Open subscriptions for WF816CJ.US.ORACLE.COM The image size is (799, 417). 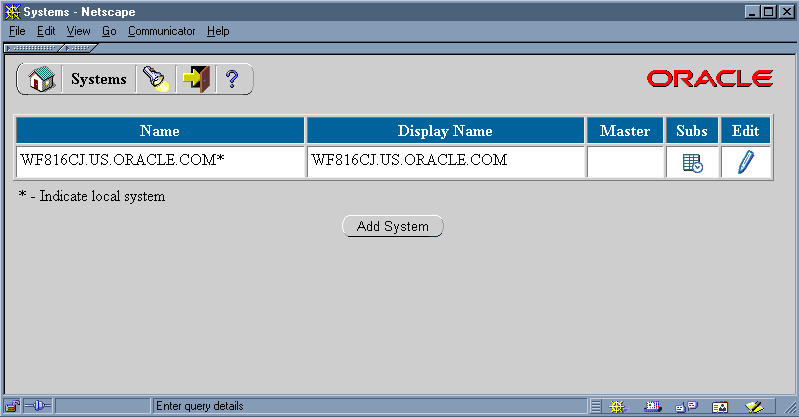[x=692, y=163]
